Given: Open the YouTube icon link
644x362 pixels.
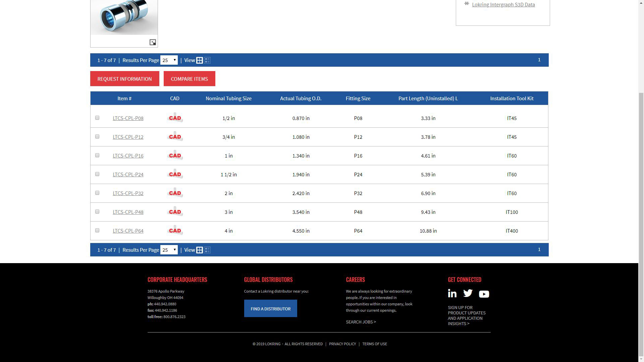Looking at the screenshot, I should click(x=484, y=294).
